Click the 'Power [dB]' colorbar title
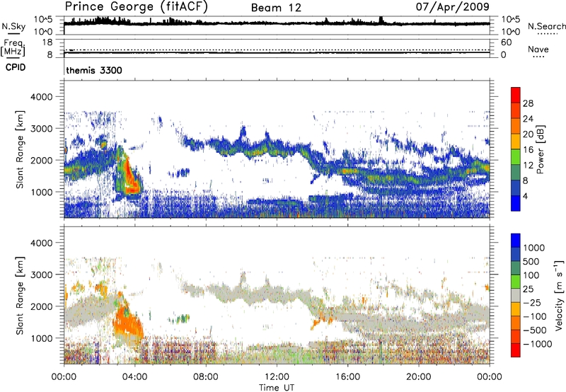Image resolution: width=566 pixels, height=392 pixels. tap(540, 149)
